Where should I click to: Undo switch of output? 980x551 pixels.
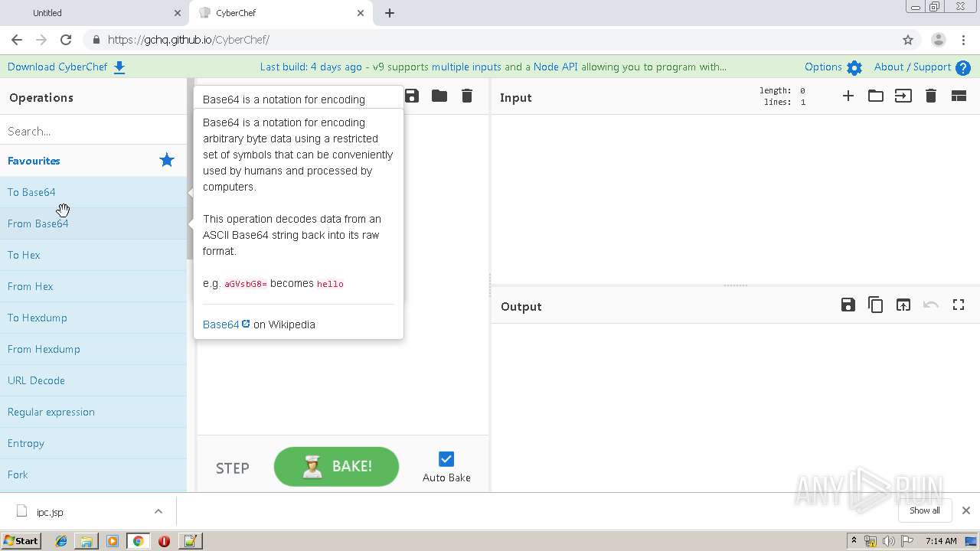(x=931, y=305)
